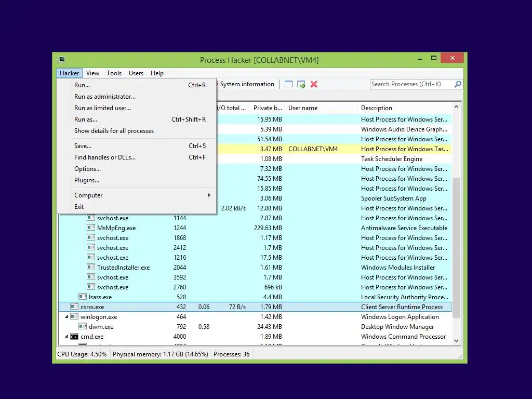The width and height of the screenshot is (532, 399).
Task: Click icon of svchost.exe with PID 2760
Action: click(90, 287)
